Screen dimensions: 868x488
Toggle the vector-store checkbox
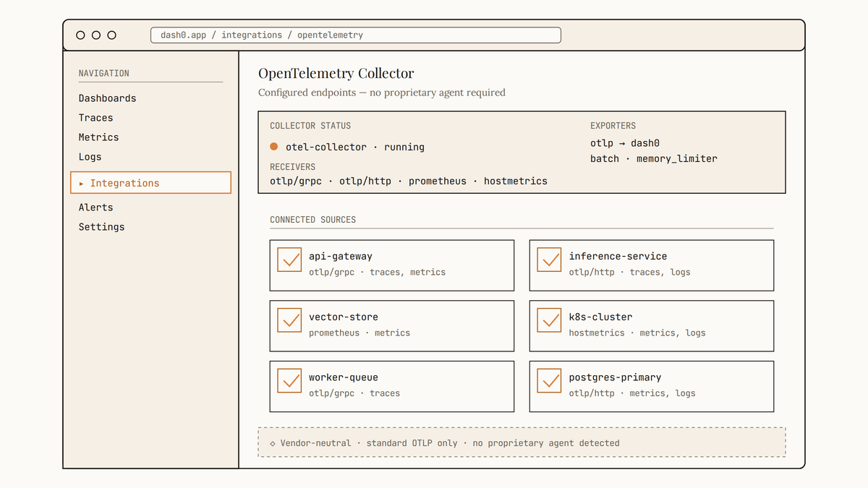click(290, 320)
